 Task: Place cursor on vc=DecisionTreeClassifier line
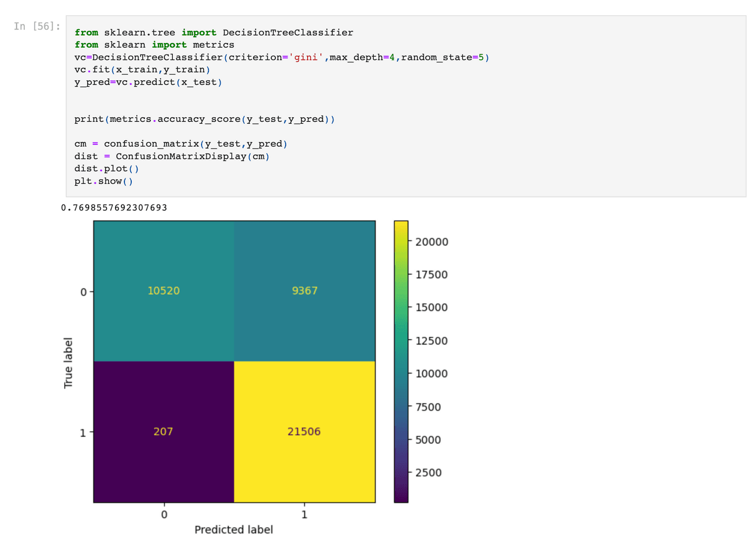click(x=282, y=57)
